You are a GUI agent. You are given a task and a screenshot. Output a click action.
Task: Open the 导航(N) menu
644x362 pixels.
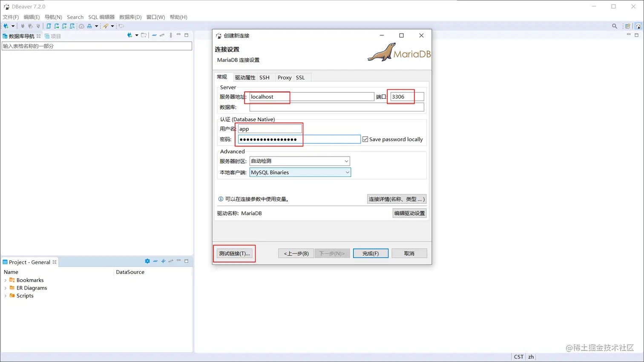[x=53, y=17]
